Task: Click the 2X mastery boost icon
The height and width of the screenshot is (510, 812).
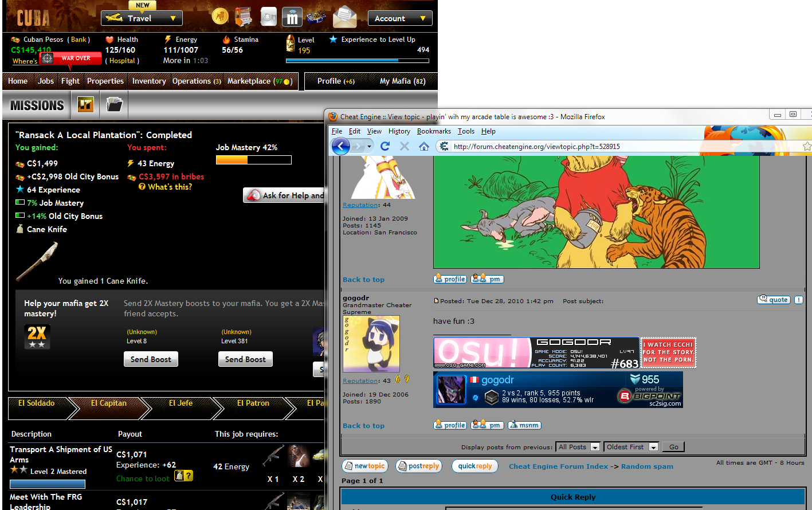Action: tap(37, 336)
